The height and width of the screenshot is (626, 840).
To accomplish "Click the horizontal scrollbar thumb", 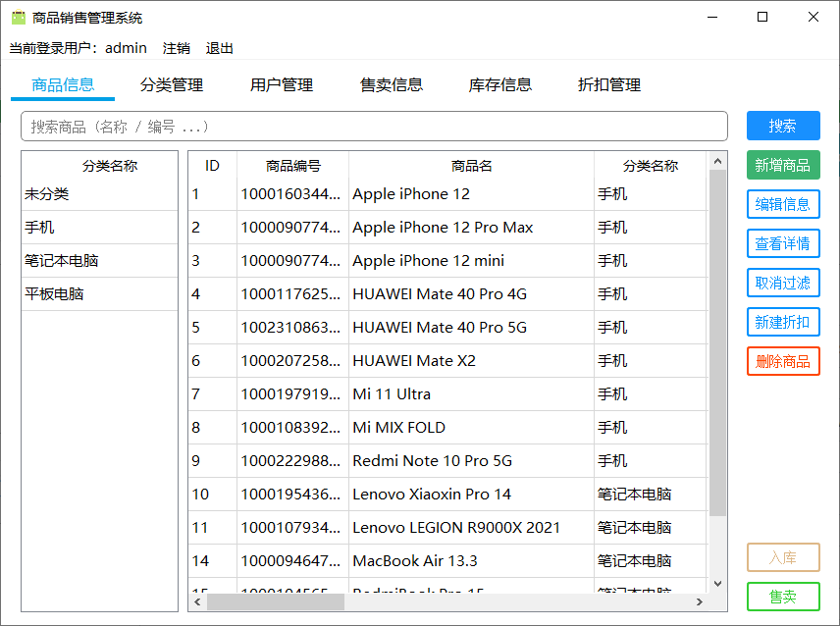I will pos(276,601).
